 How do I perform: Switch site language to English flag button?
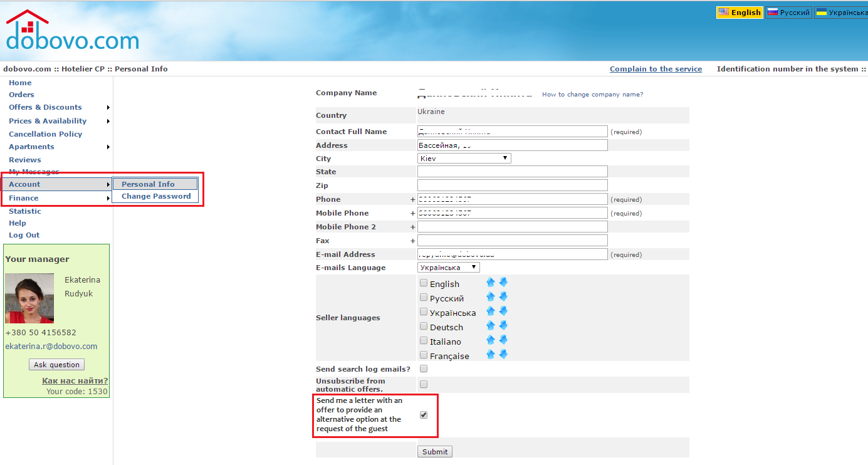pos(740,13)
